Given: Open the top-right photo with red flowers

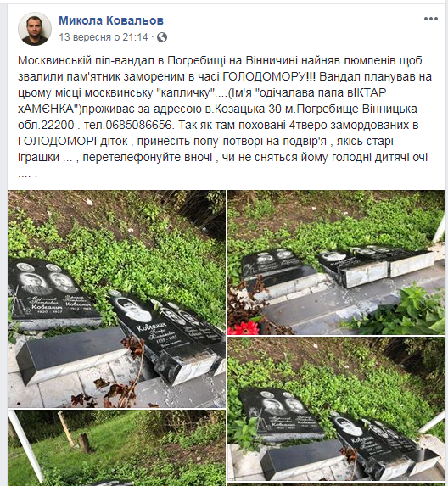Looking at the screenshot, I should [336, 262].
